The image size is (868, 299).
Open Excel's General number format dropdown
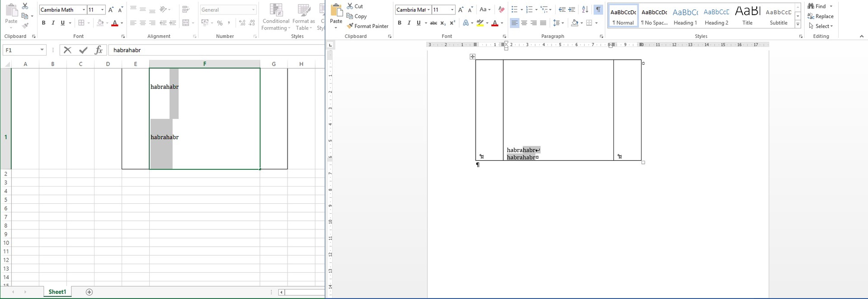253,9
